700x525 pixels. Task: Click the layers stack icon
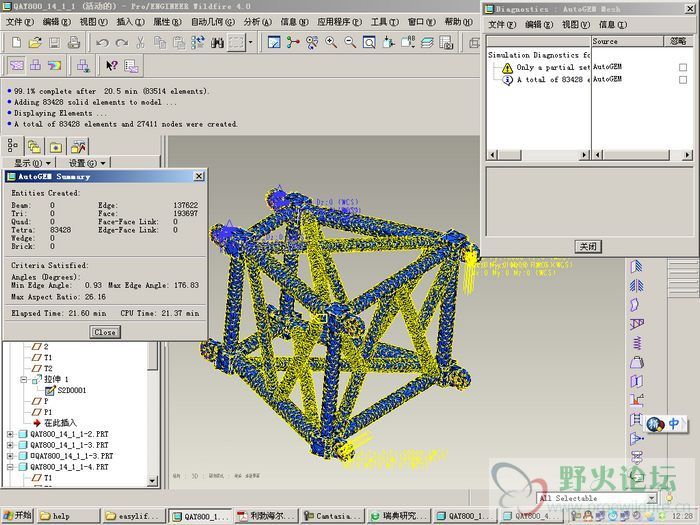[x=427, y=43]
